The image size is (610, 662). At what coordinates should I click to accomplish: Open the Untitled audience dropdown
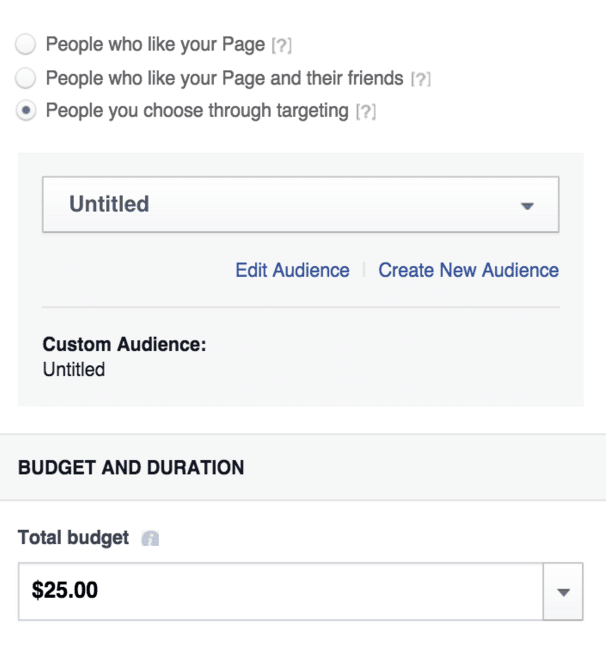300,205
